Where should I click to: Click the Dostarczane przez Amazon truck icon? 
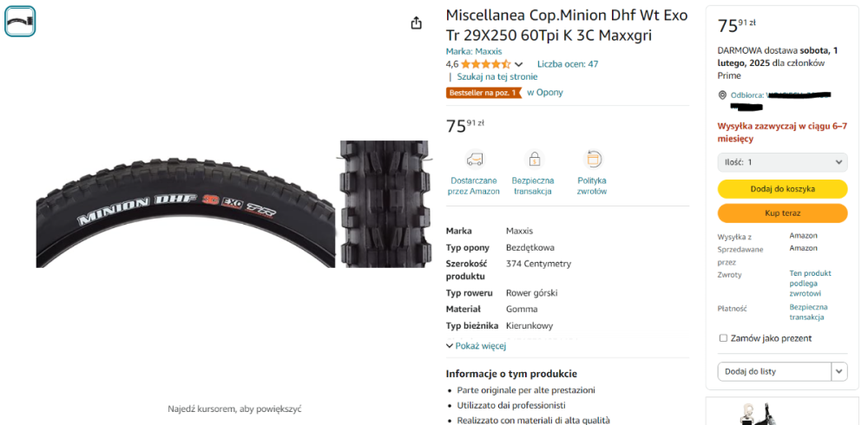[473, 160]
